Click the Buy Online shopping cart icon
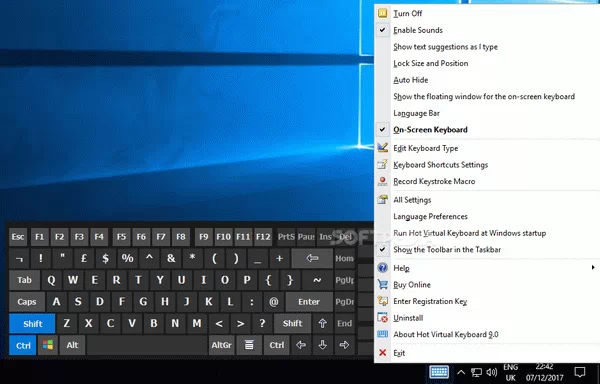 point(382,285)
